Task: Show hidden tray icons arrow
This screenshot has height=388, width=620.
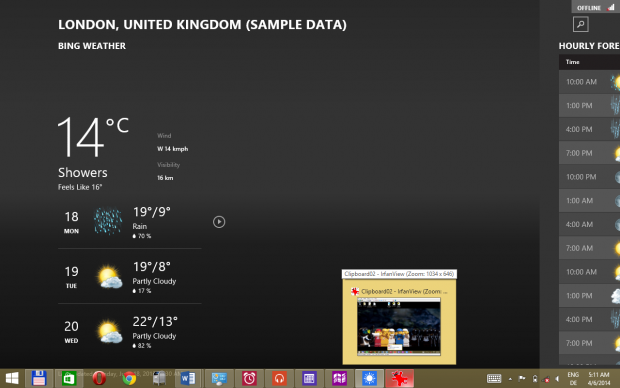Action: click(x=510, y=379)
